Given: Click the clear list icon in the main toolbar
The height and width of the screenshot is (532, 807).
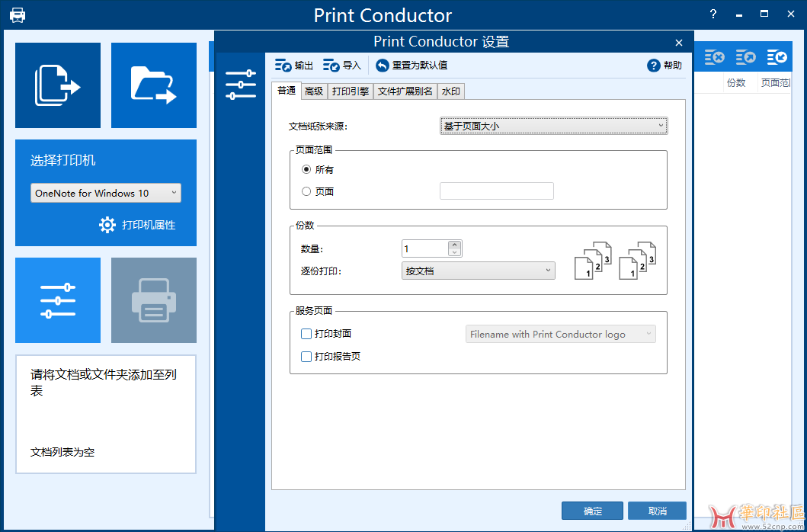Looking at the screenshot, I should click(x=714, y=57).
